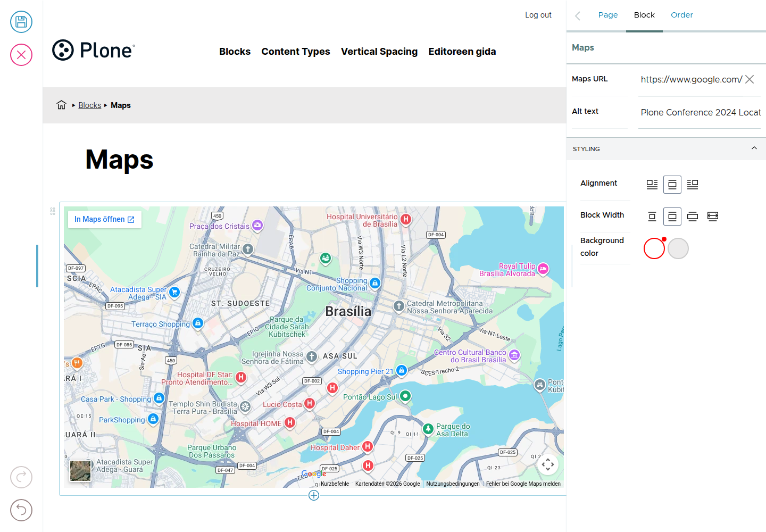Click the Log out link
The height and width of the screenshot is (532, 766).
pyautogui.click(x=538, y=15)
